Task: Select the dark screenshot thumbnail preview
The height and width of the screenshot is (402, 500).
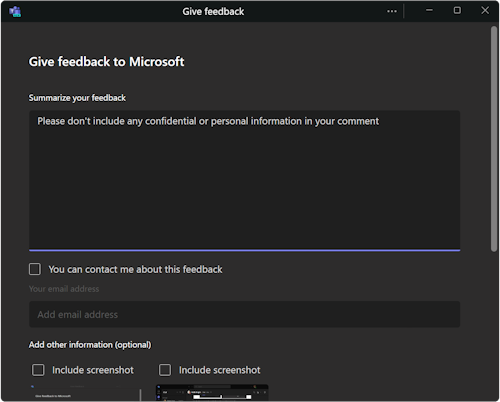Action: point(212,392)
